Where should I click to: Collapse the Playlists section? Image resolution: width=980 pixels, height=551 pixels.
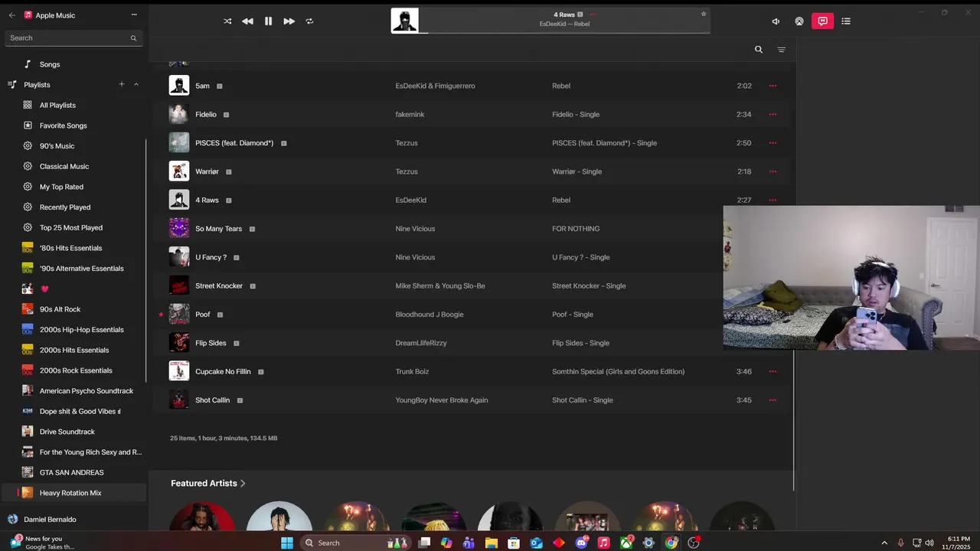[x=136, y=84]
